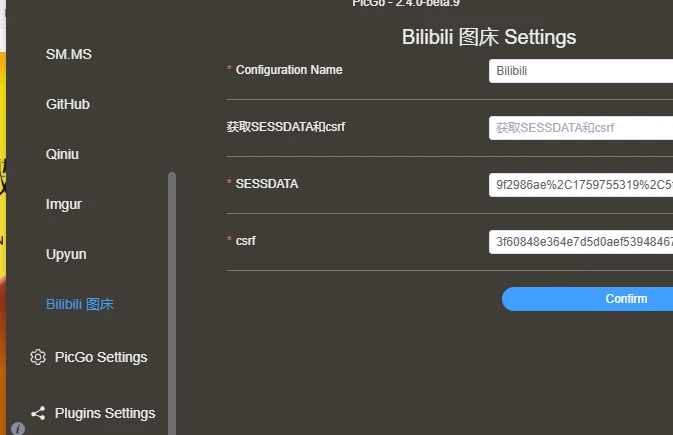673x435 pixels.
Task: Select Imgur in the sidebar
Action: click(64, 204)
